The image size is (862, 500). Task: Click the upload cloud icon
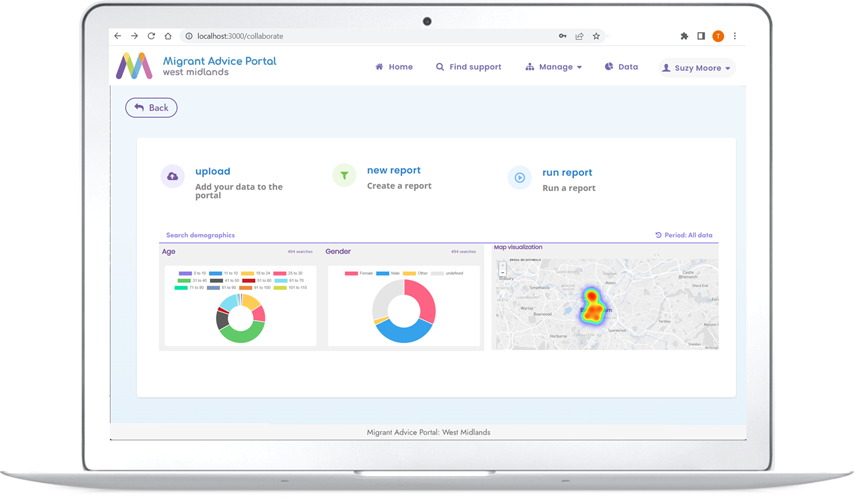[173, 176]
